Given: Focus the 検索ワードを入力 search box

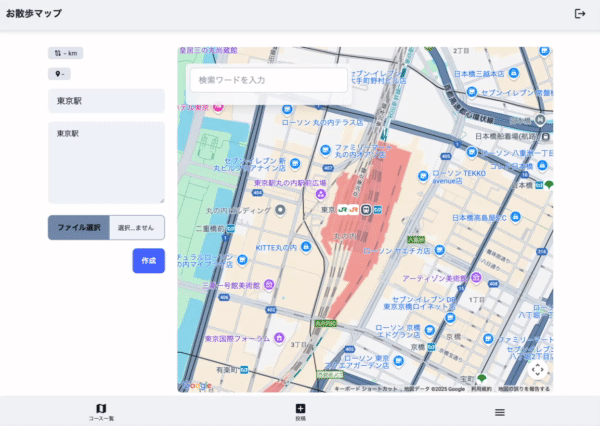Looking at the screenshot, I should click(269, 80).
